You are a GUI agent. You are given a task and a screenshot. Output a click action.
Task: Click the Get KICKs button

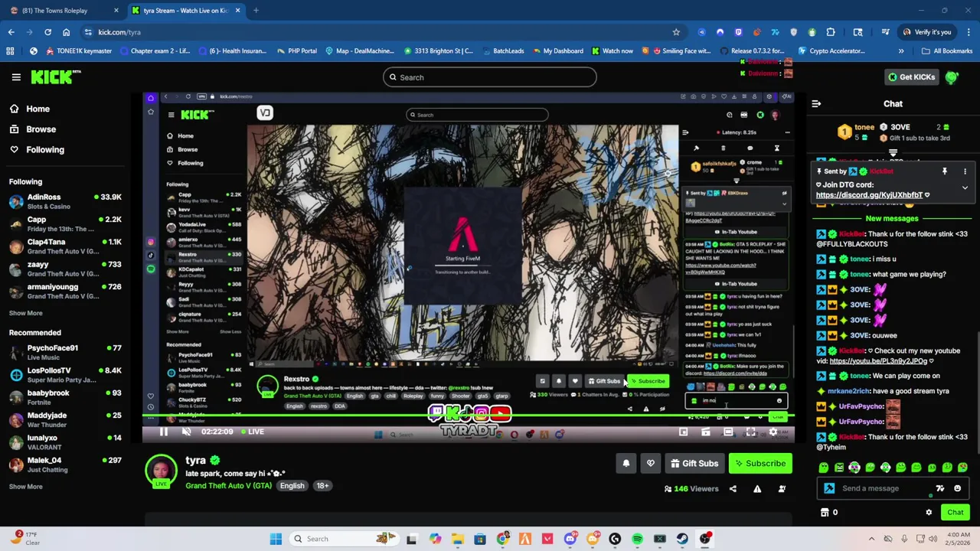[911, 77]
